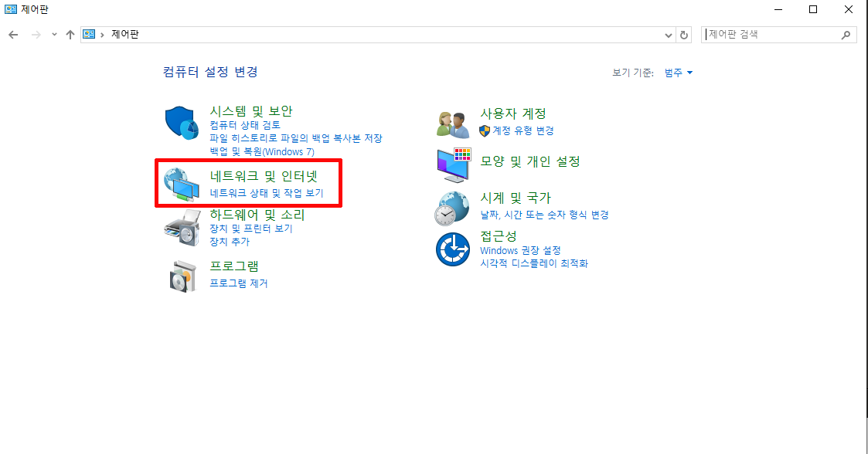Select 장치 및 프린터 보기 link

click(x=250, y=229)
